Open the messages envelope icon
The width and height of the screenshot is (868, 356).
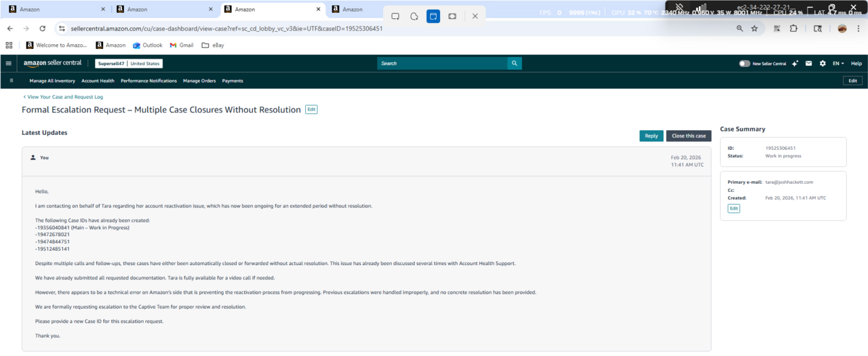(808, 63)
